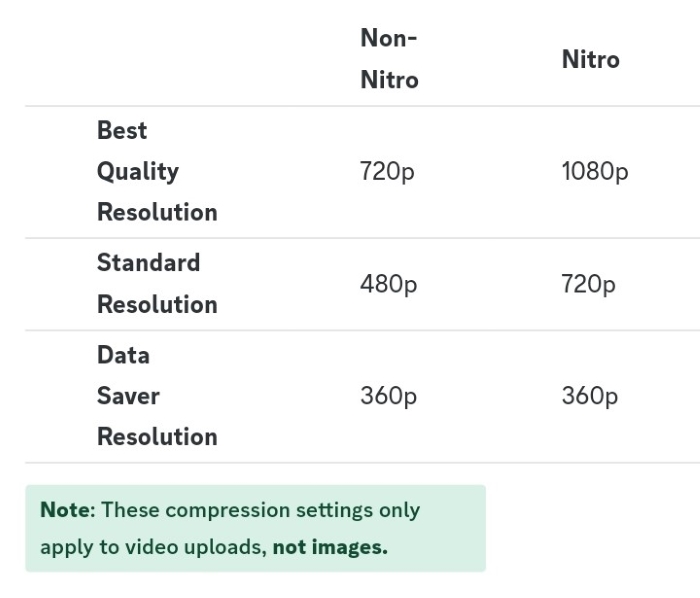Click the 1080p Nitro value
Image resolution: width=700 pixels, height=598 pixels.
pos(595,172)
